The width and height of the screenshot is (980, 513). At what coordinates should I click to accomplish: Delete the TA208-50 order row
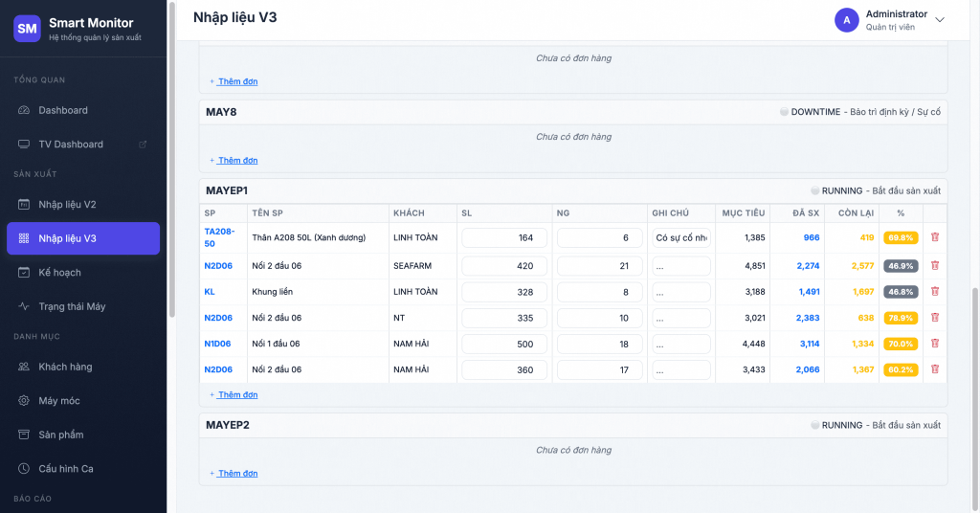click(935, 237)
